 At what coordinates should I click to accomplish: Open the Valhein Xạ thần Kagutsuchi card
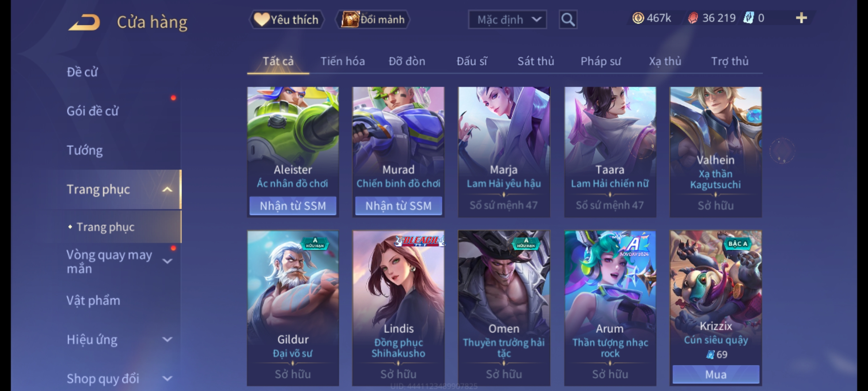pos(716,152)
